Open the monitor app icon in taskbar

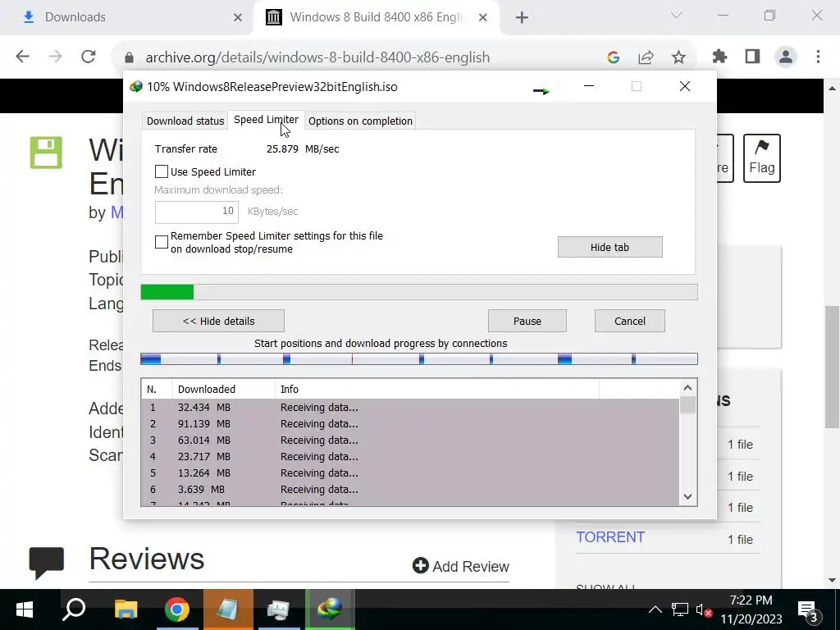coord(279,609)
